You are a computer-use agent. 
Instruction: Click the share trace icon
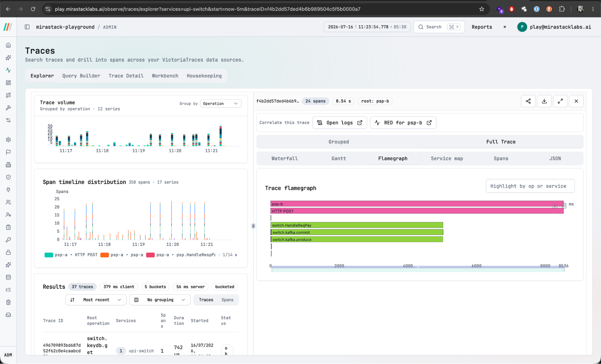528,101
